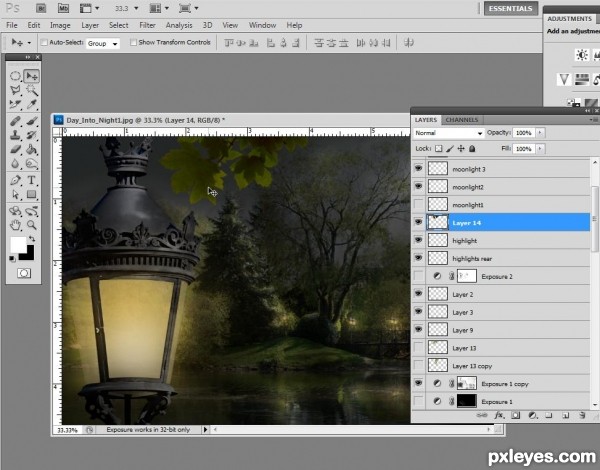Hide Layer 14 visibility eye
The height and width of the screenshot is (470, 600).
(419, 222)
